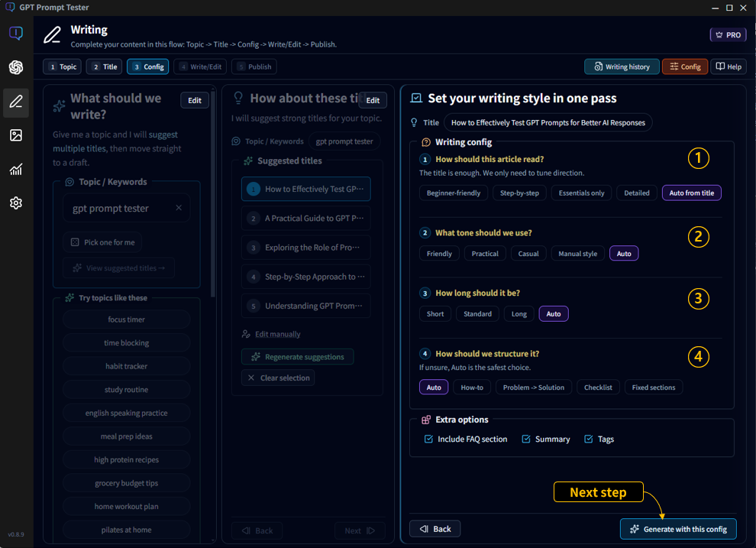Select the 'focus timer' topic suggestion
756x548 pixels.
[x=126, y=319]
